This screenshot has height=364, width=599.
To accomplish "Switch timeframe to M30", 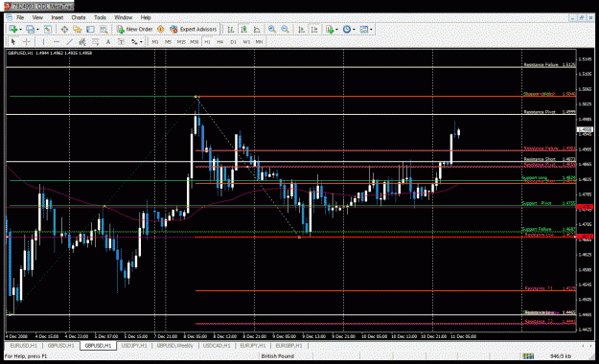I will [x=195, y=41].
